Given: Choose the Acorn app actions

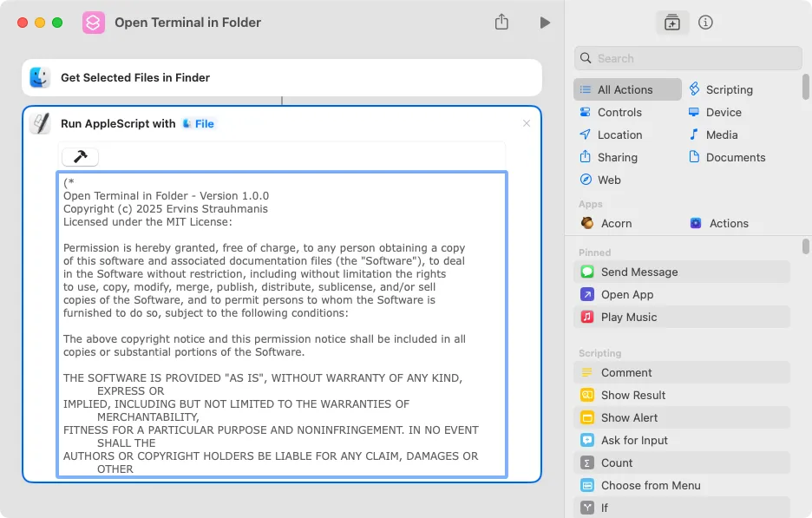Looking at the screenshot, I should 606,223.
